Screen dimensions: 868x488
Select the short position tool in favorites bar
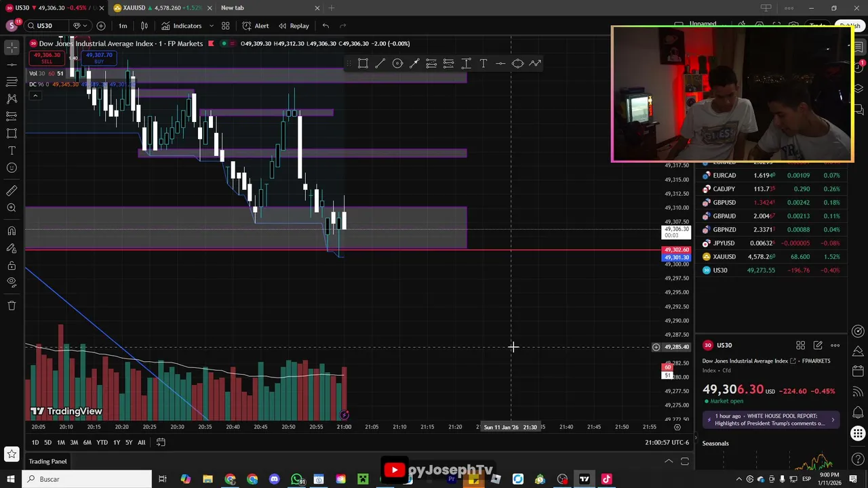point(448,63)
